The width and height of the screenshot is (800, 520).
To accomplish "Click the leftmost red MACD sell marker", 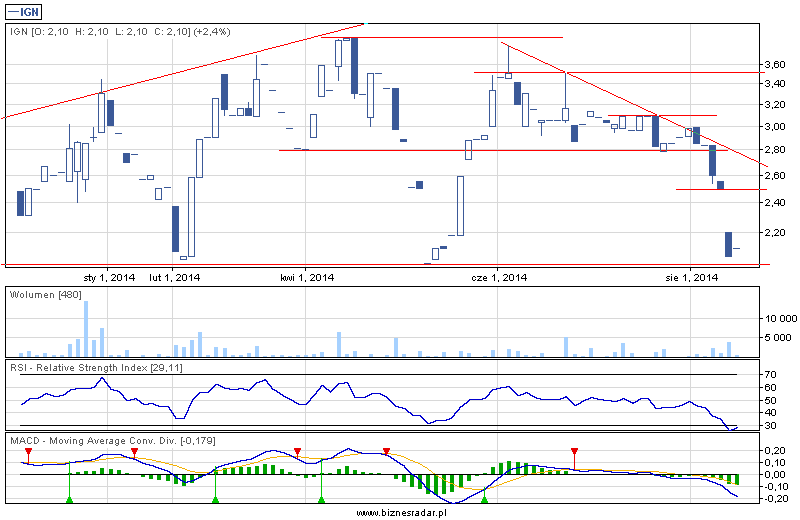I will [x=29, y=452].
